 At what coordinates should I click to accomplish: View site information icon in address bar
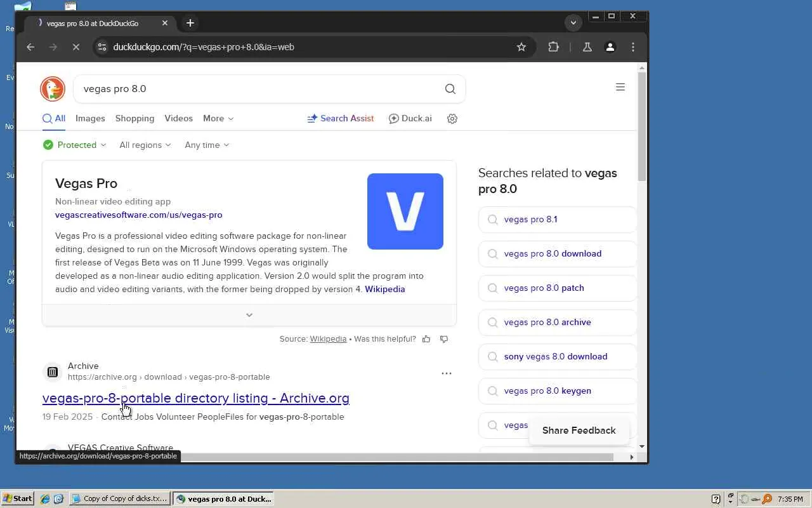coord(102,47)
